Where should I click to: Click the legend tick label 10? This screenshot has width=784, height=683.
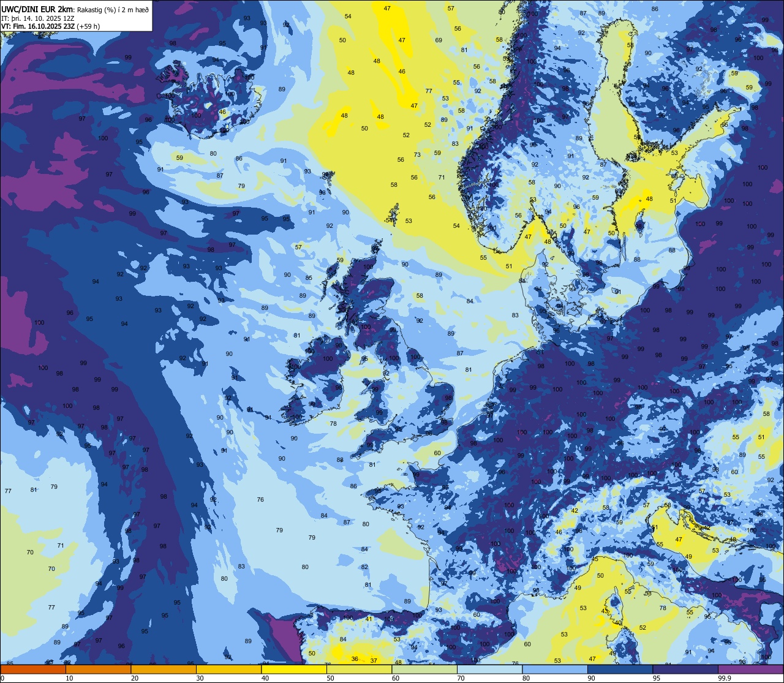[69, 678]
